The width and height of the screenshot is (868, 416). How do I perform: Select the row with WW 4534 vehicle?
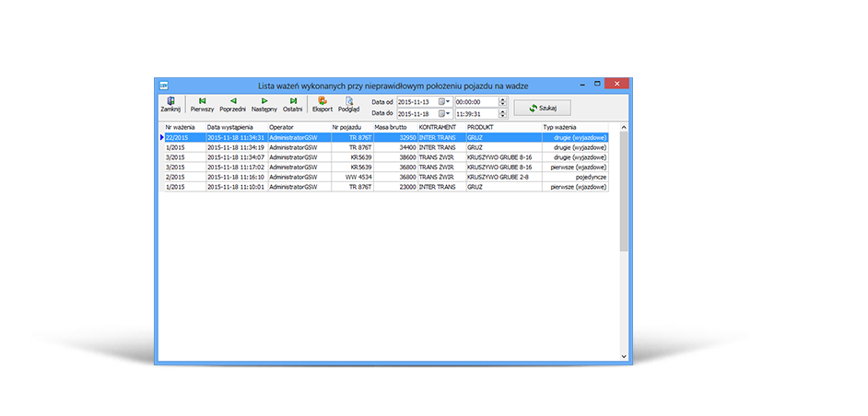[352, 177]
